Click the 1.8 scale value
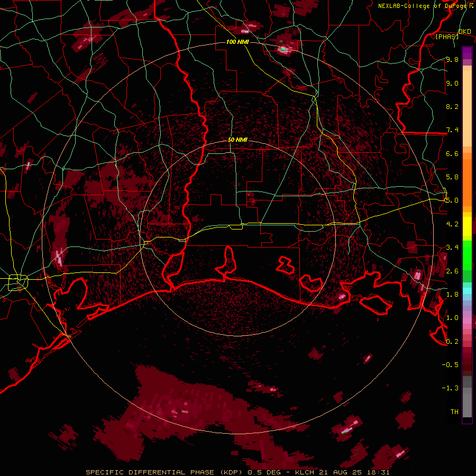This screenshot has width=476, height=476. (x=452, y=295)
